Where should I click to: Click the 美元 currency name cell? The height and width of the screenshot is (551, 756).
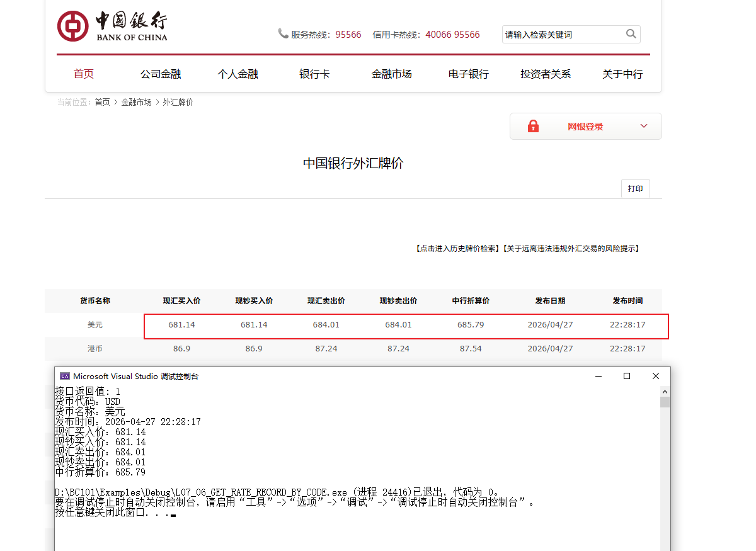pos(95,325)
